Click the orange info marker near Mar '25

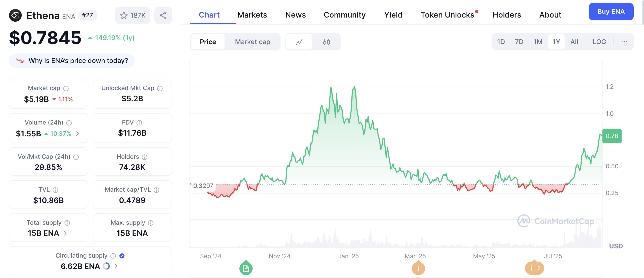(418, 268)
